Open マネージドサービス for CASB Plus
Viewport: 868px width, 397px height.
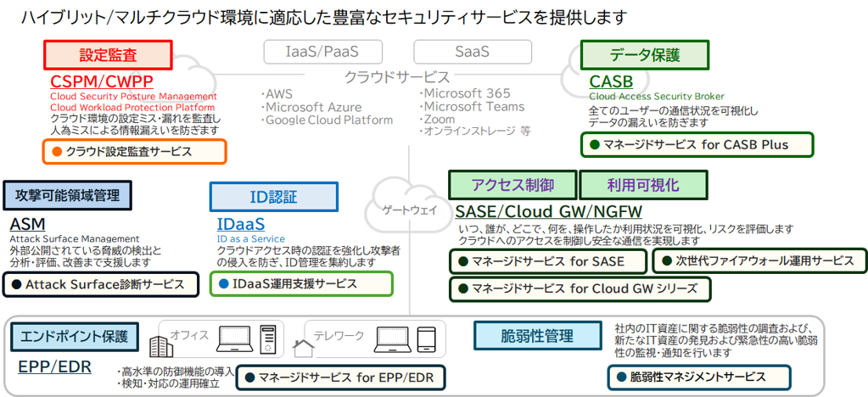[x=697, y=144]
